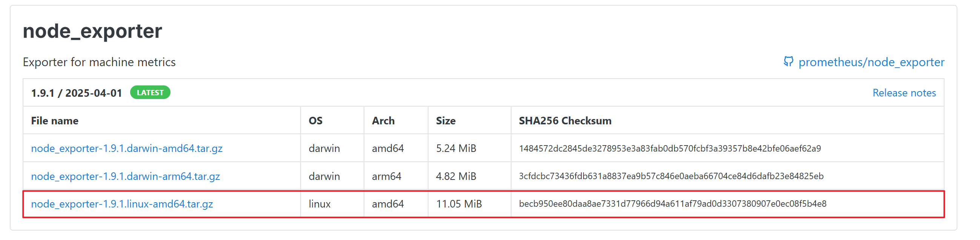The height and width of the screenshot is (240, 980).
Task: Click the OS column header
Action: 315,121
